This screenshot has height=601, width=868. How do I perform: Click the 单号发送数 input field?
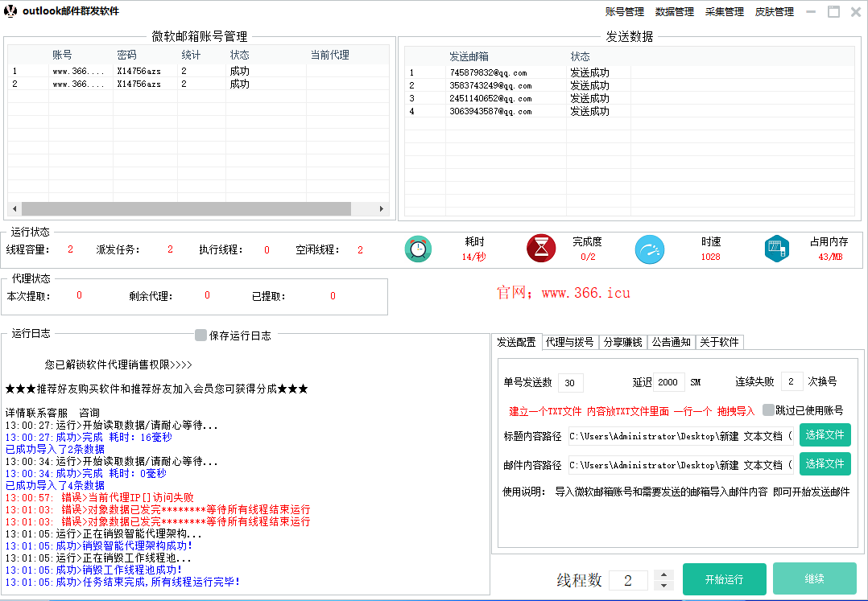coord(571,382)
